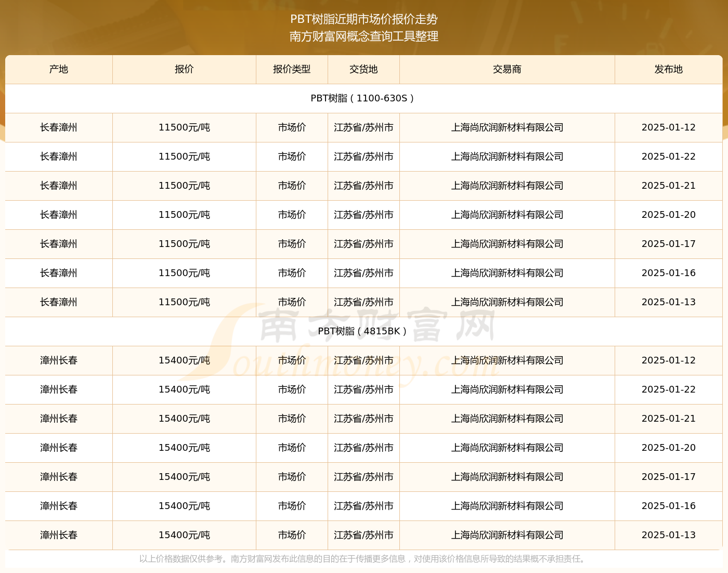Click 11500元/吨 price in the 2025-01-16 row
The width and height of the screenshot is (728, 573).
184,273
